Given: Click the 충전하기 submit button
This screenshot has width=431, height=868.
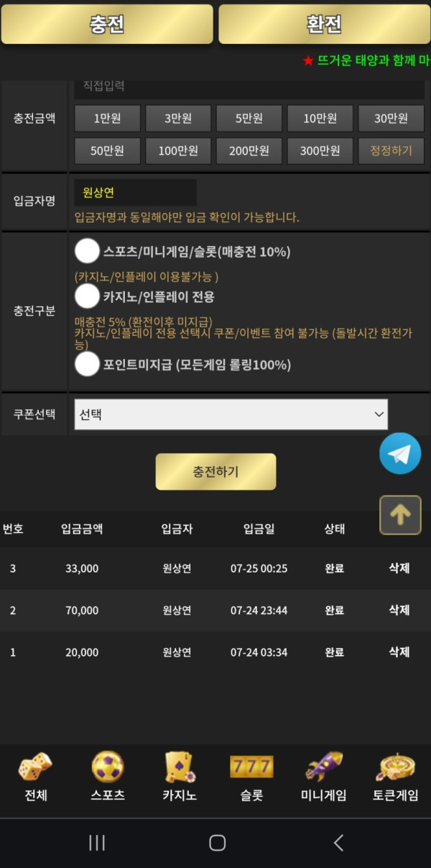Looking at the screenshot, I should (215, 472).
